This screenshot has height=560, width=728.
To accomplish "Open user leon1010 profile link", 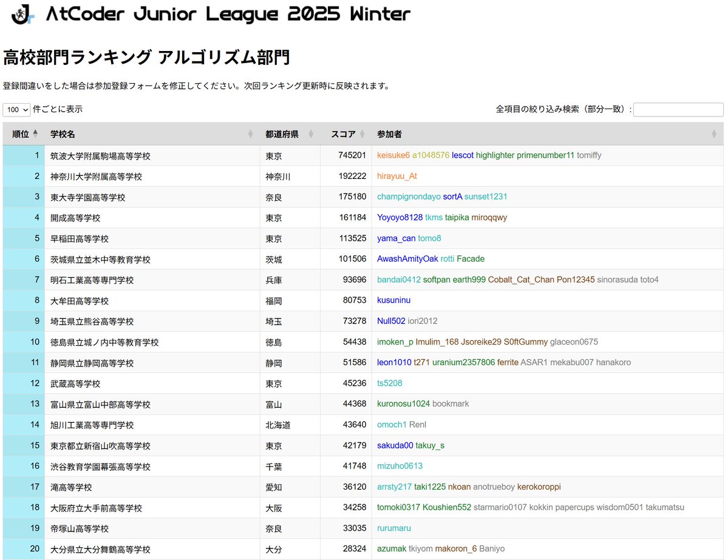I will pos(394,362).
